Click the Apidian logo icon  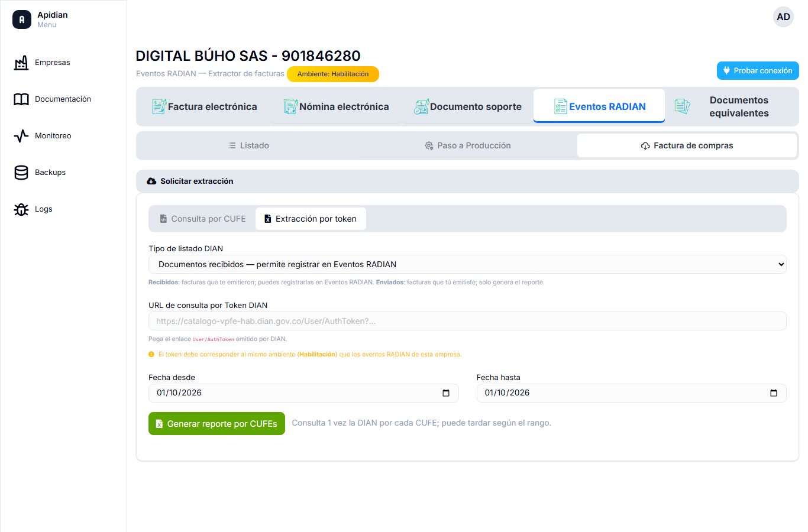[22, 20]
